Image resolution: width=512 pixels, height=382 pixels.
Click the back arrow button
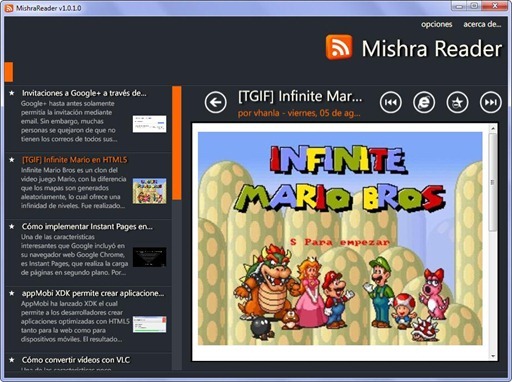click(x=215, y=102)
